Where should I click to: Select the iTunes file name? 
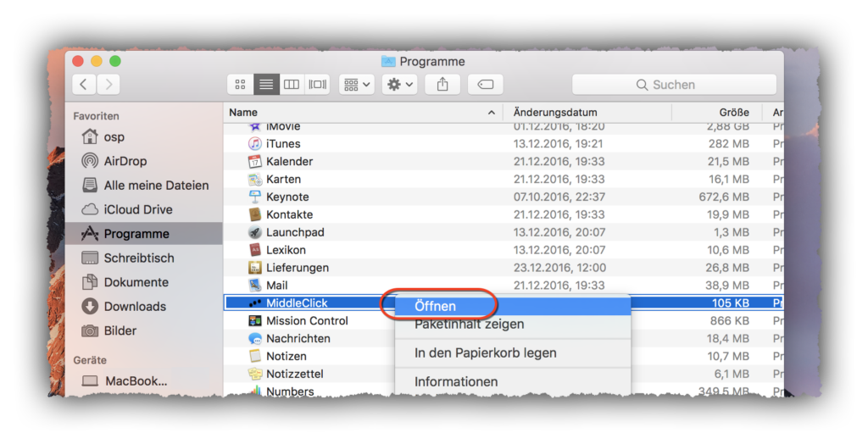pos(283,144)
